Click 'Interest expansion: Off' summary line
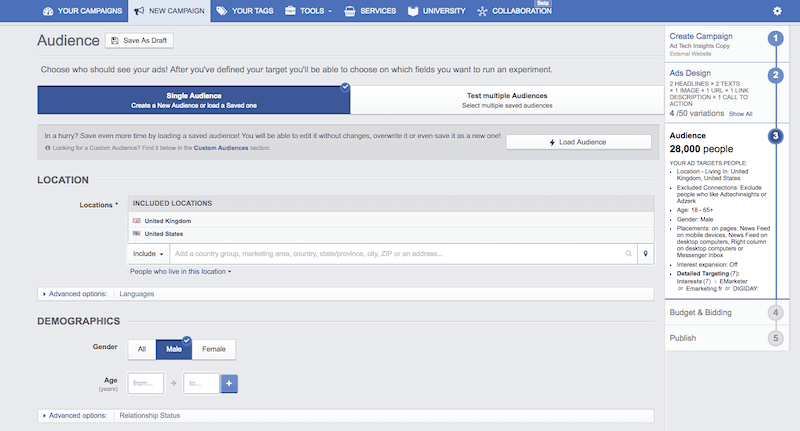800x431 pixels. tap(707, 265)
